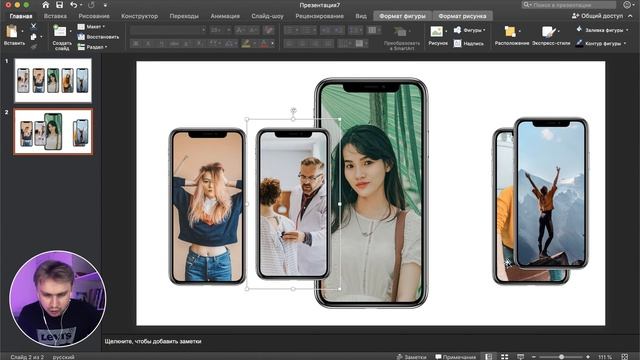Open the Анимация tab
Screen dimensions: 640x360
tap(225, 16)
